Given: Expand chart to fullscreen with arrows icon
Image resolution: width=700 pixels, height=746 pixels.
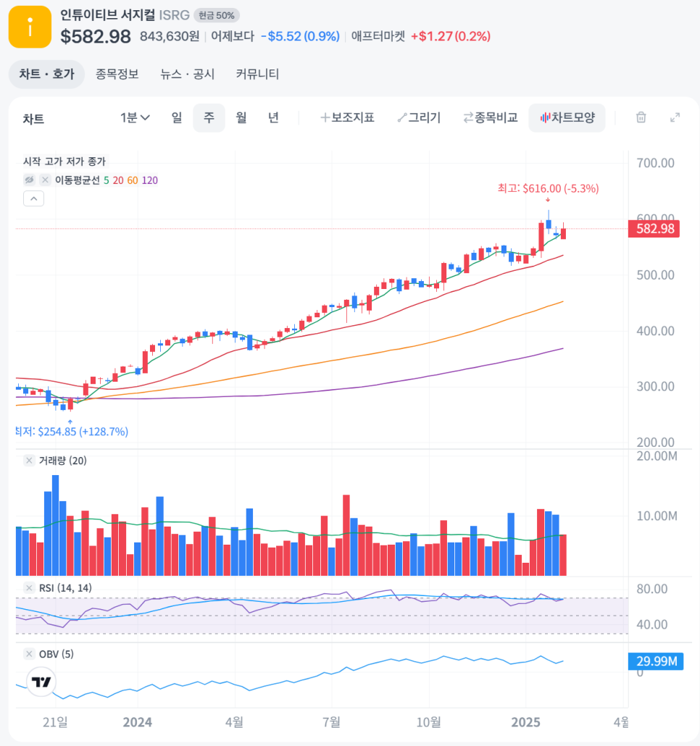Looking at the screenshot, I should coord(675,117).
